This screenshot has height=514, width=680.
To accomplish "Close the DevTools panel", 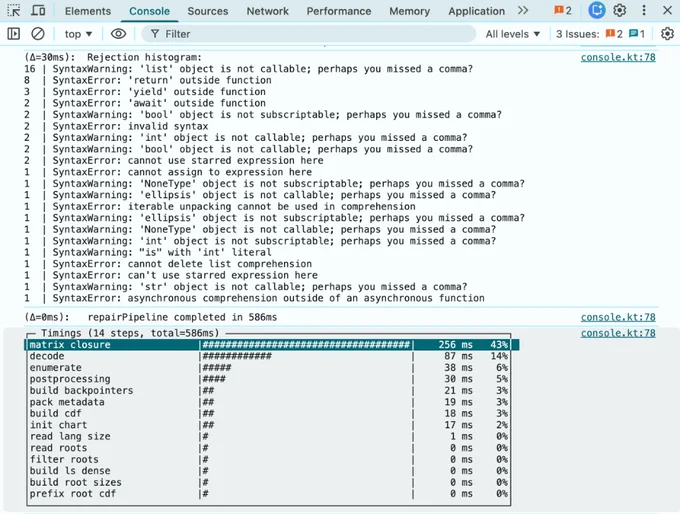I will click(x=667, y=10).
